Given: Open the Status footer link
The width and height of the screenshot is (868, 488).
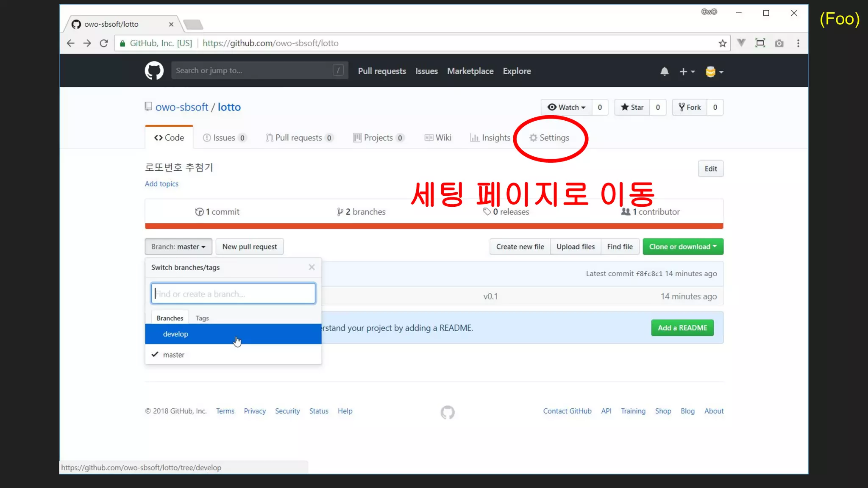Looking at the screenshot, I should [319, 411].
